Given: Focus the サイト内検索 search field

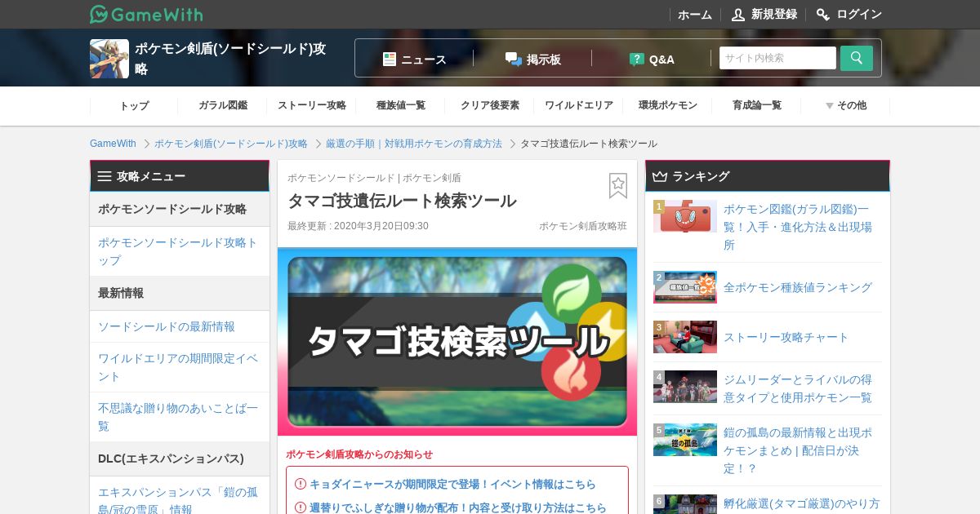Looking at the screenshot, I should coord(777,58).
